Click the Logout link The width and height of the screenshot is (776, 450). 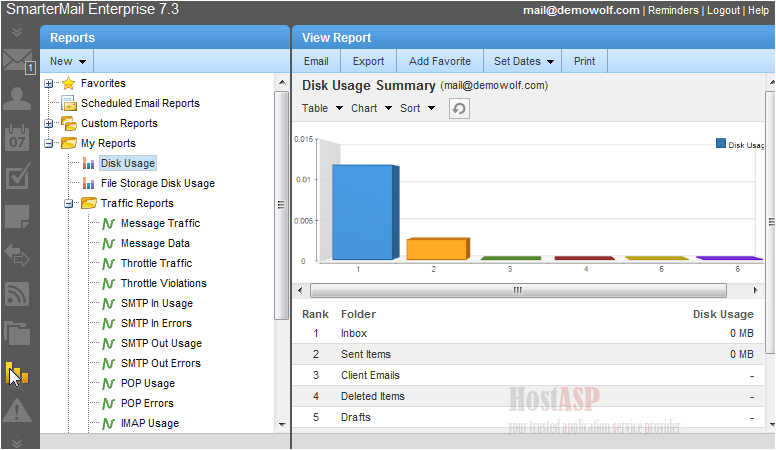click(x=723, y=10)
